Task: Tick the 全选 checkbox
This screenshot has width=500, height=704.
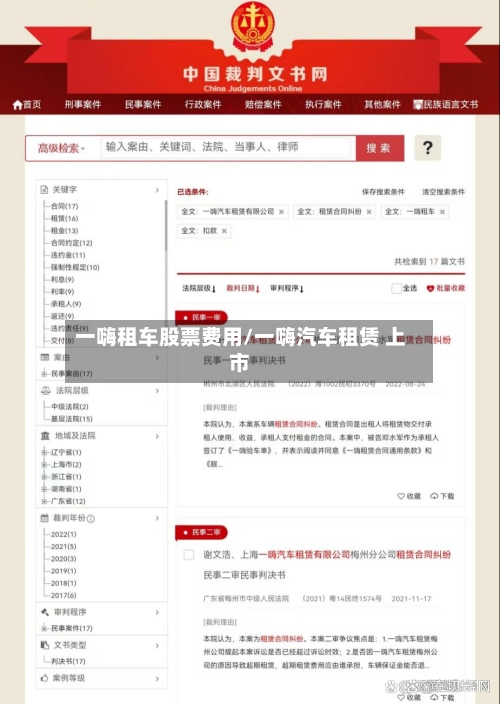Action: click(396, 288)
